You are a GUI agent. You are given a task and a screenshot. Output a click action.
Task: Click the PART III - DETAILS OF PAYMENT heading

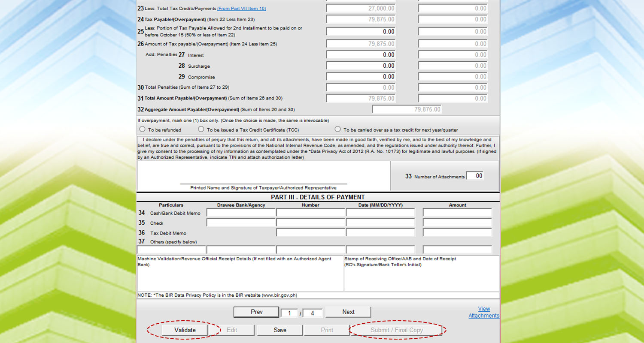point(318,197)
